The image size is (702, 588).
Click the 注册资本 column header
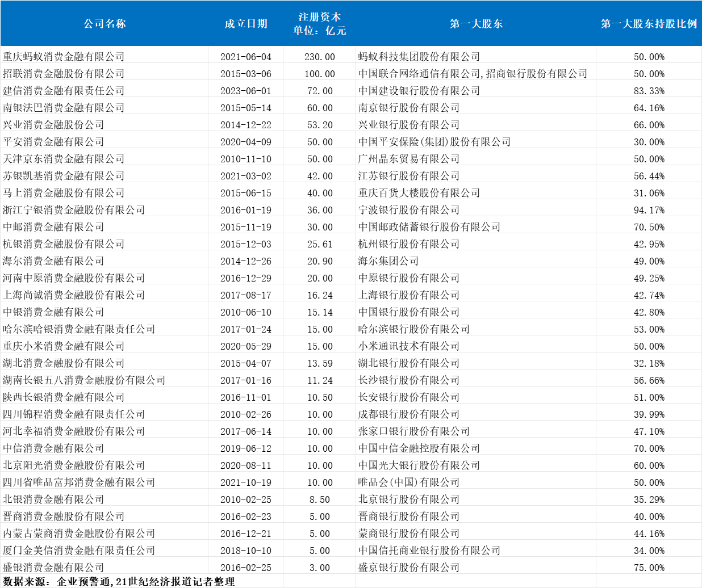click(x=319, y=24)
